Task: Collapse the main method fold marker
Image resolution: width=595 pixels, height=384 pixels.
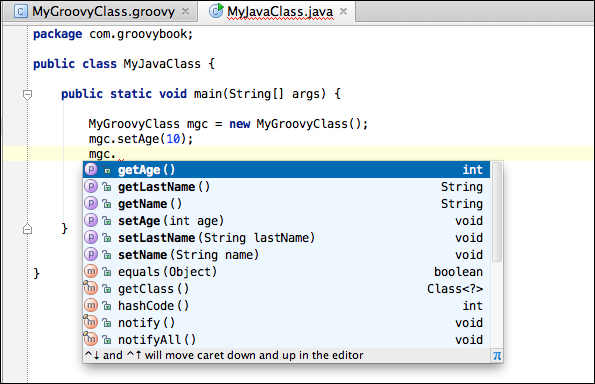Action: [x=27, y=94]
